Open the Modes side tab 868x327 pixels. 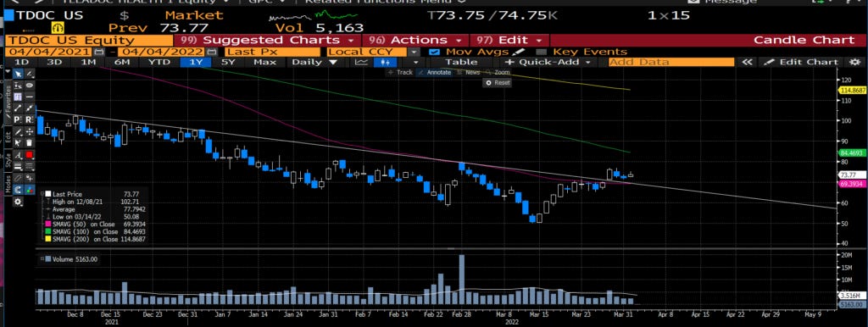point(8,183)
